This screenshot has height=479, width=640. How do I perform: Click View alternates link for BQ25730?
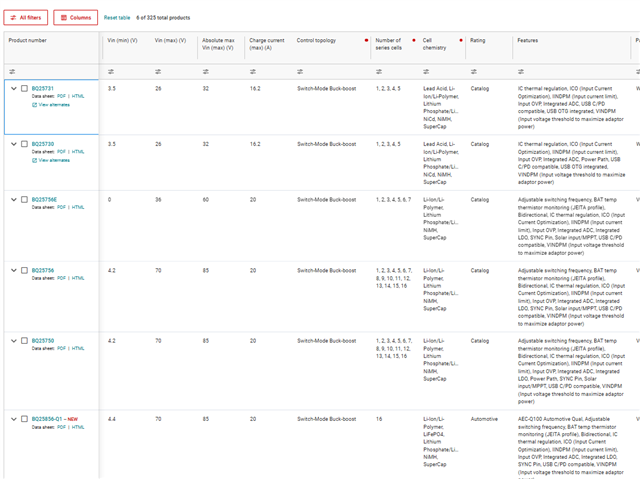[x=54, y=160]
